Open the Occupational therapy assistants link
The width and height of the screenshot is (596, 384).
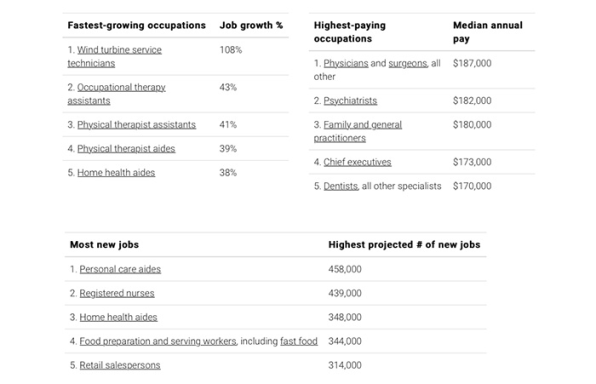click(x=117, y=94)
